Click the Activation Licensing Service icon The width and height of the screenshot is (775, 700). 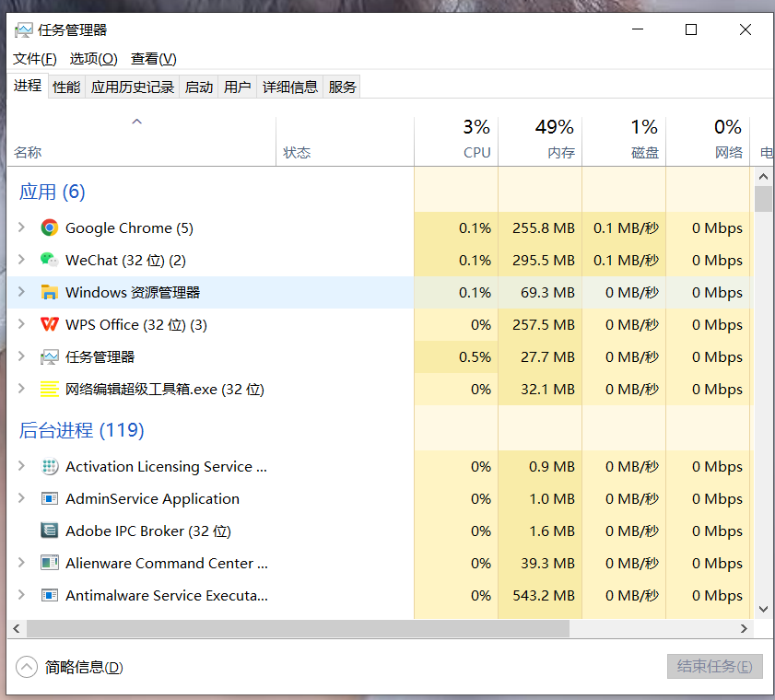(50, 466)
